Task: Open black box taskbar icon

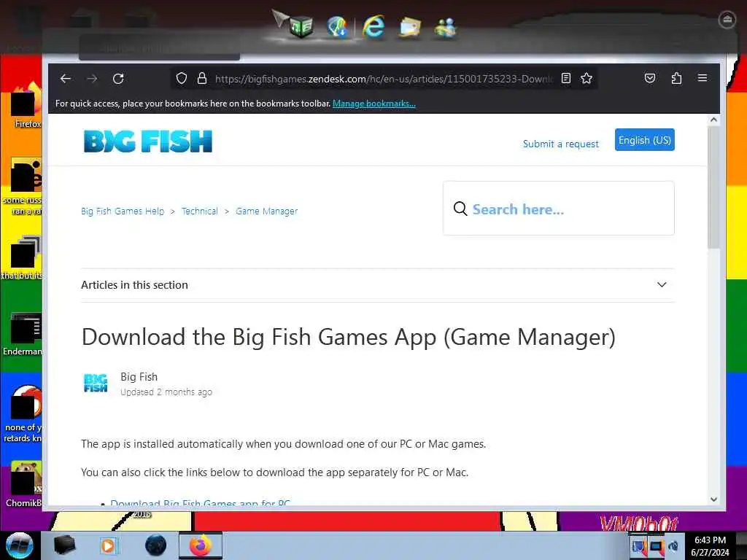Action: (64, 545)
